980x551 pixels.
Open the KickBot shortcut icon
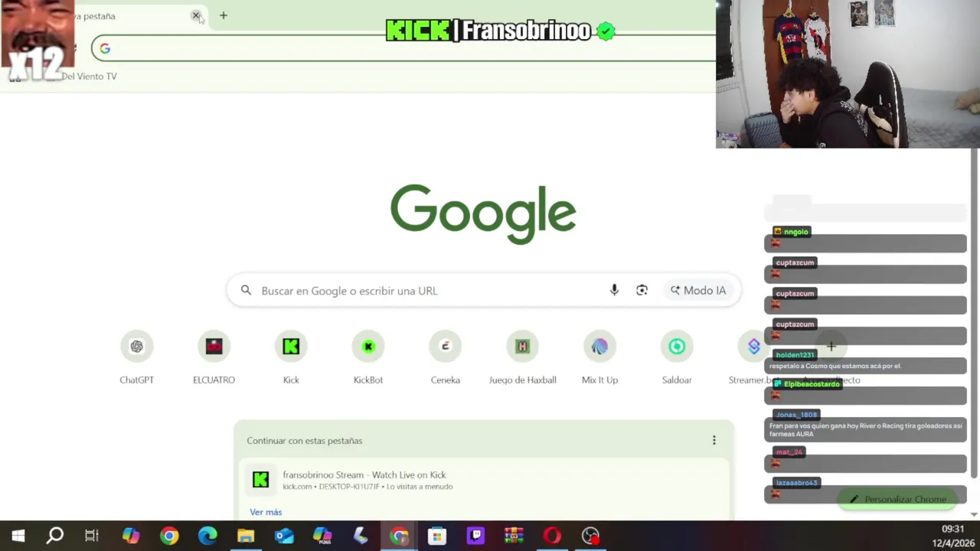(368, 347)
